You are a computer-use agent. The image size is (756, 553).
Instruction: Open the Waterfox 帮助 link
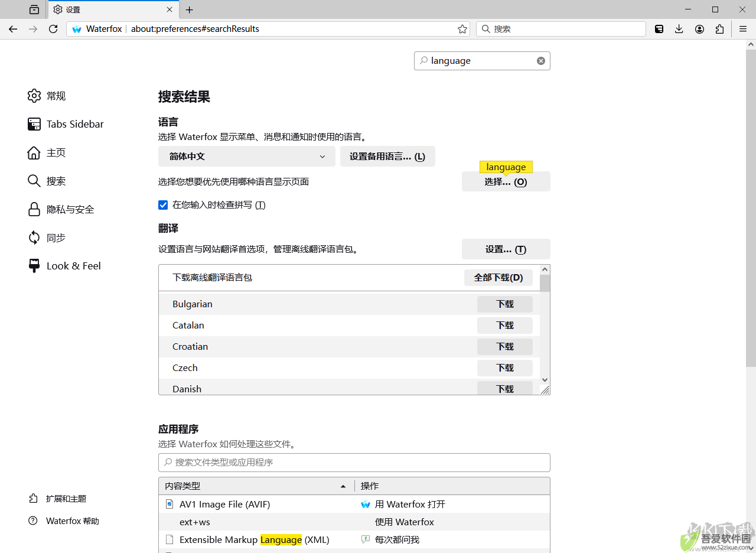coord(73,521)
